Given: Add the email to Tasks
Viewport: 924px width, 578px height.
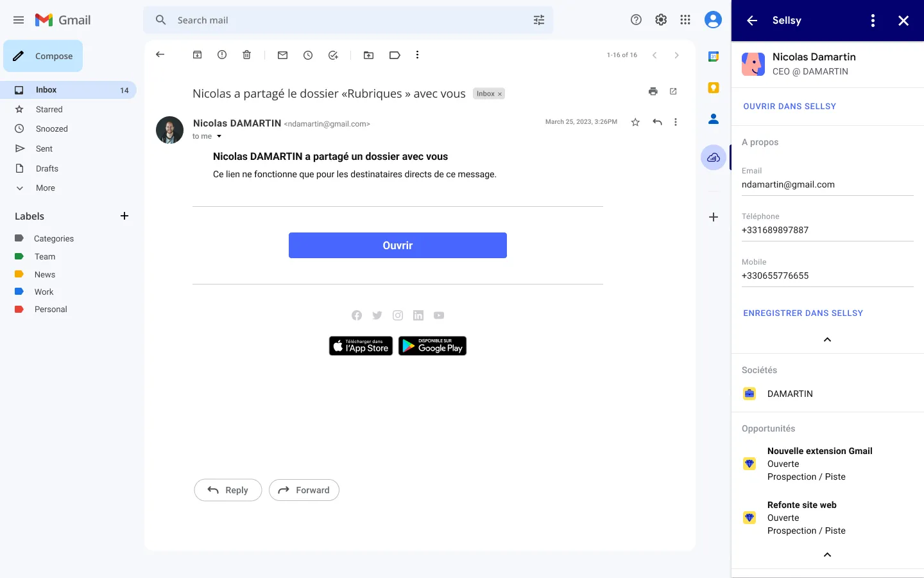Looking at the screenshot, I should click(x=333, y=55).
